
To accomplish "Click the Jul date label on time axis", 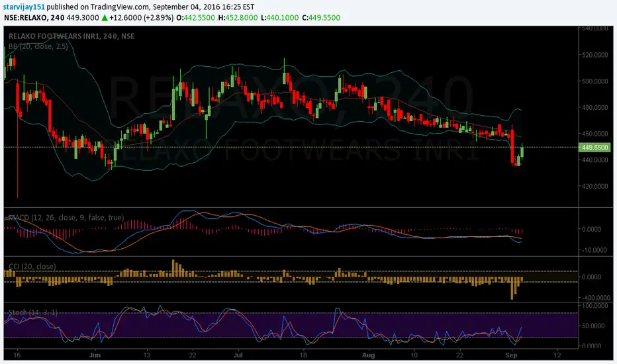I will (238, 355).
